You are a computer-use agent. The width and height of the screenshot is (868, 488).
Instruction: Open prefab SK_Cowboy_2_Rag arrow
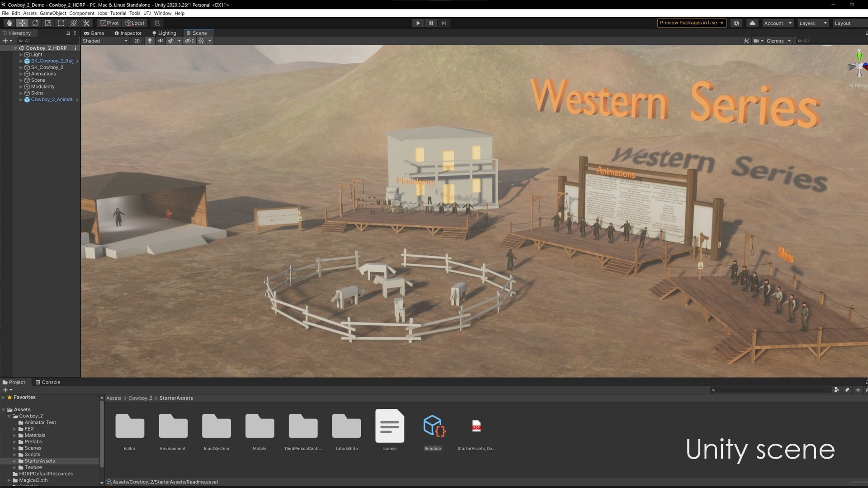tap(77, 61)
